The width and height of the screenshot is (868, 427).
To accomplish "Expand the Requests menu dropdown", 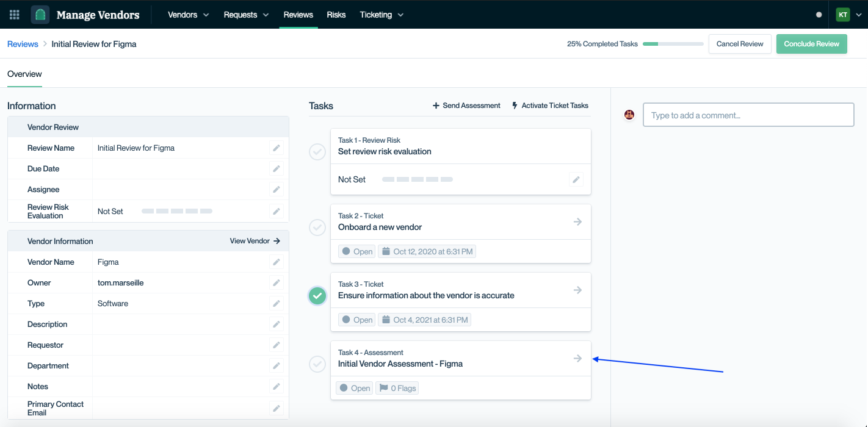I will (246, 15).
